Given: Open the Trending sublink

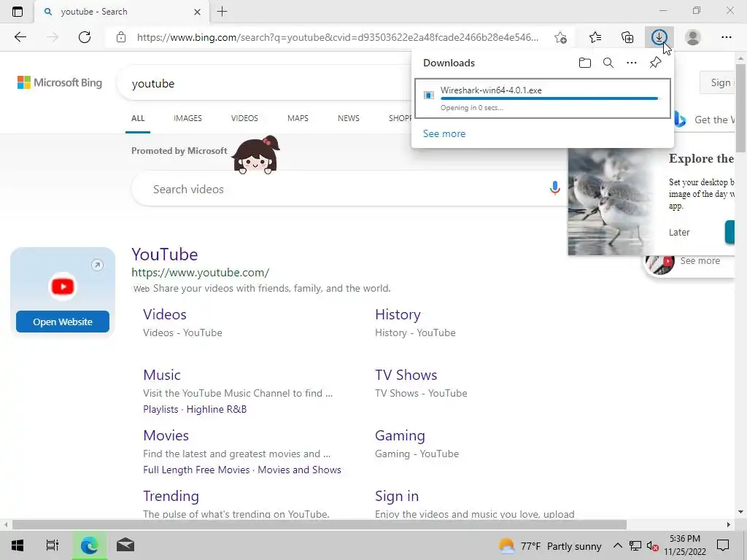Looking at the screenshot, I should [171, 496].
